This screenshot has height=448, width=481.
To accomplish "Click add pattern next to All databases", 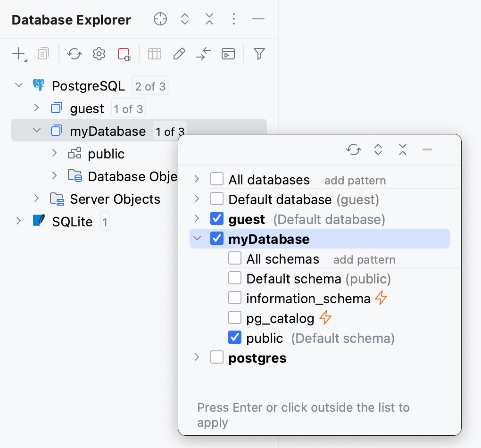I will (x=355, y=180).
